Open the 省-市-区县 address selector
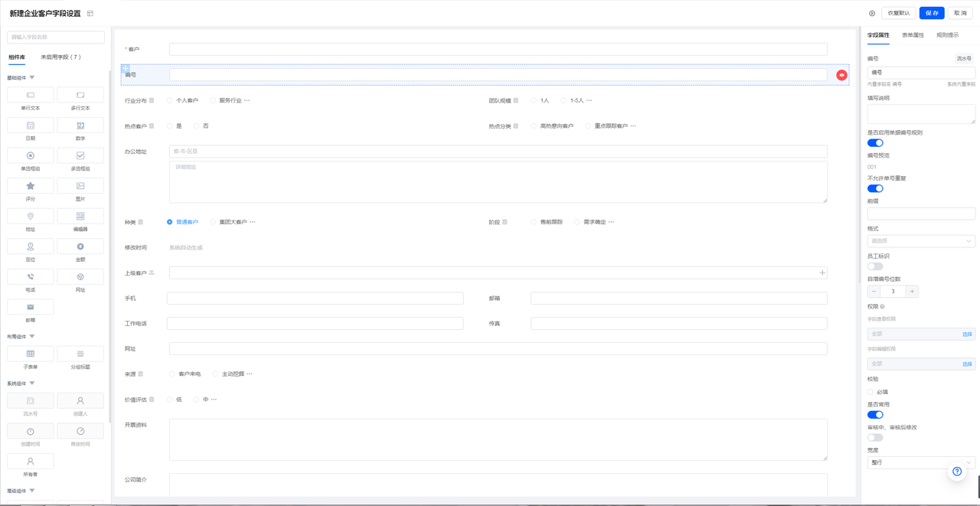Image resolution: width=980 pixels, height=506 pixels. click(x=498, y=152)
